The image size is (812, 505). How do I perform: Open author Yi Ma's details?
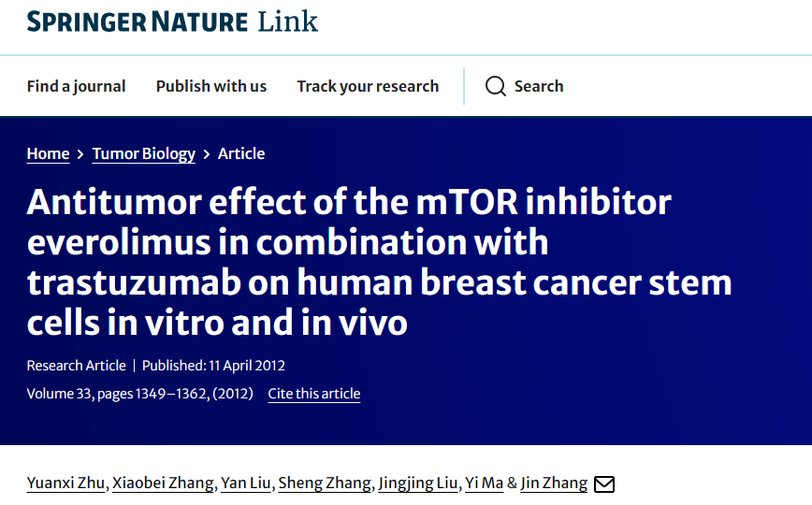[x=485, y=483]
